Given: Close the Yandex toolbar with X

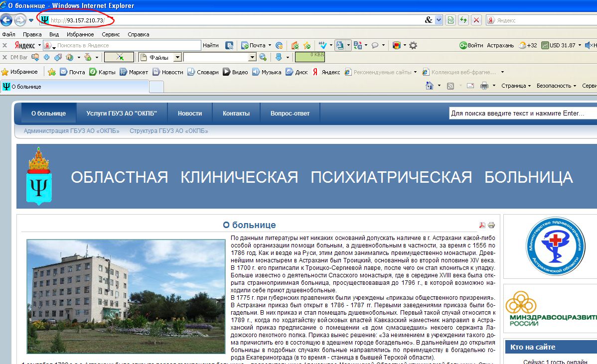Looking at the screenshot, I should click(x=4, y=45).
